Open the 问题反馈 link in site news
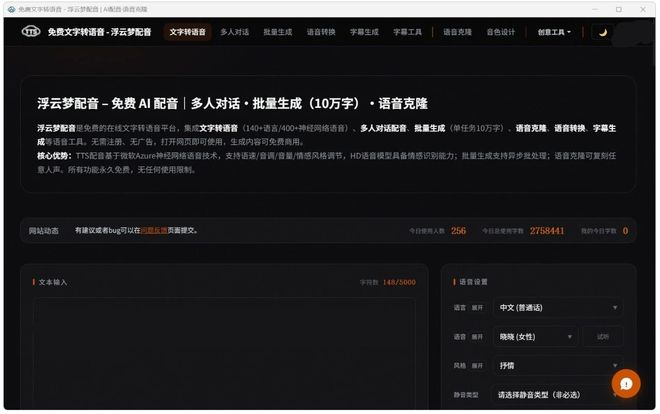The image size is (660, 414). 154,231
